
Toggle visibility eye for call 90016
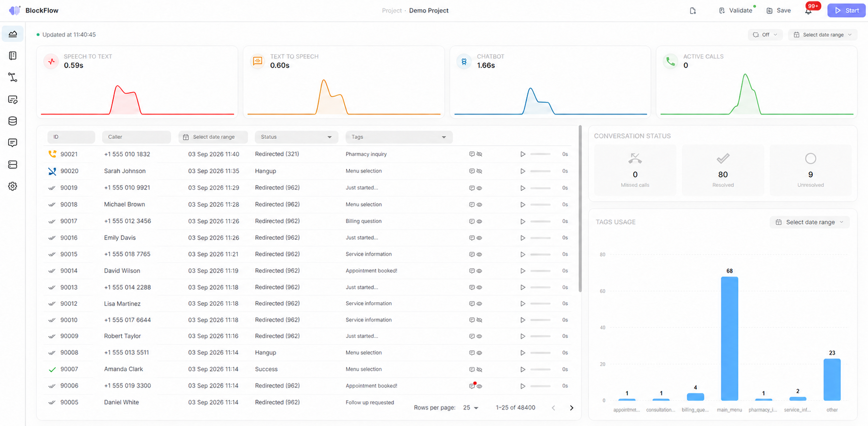pyautogui.click(x=479, y=238)
